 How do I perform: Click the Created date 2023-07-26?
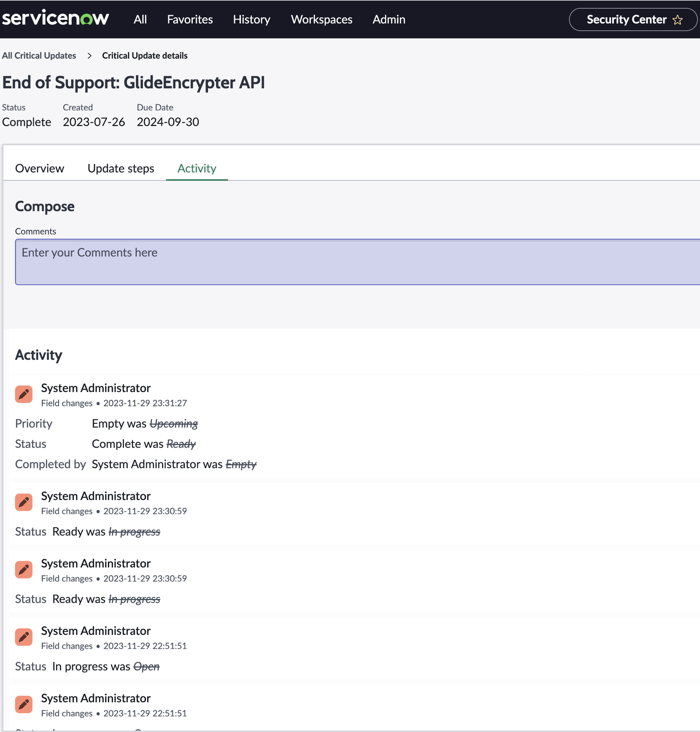(94, 122)
